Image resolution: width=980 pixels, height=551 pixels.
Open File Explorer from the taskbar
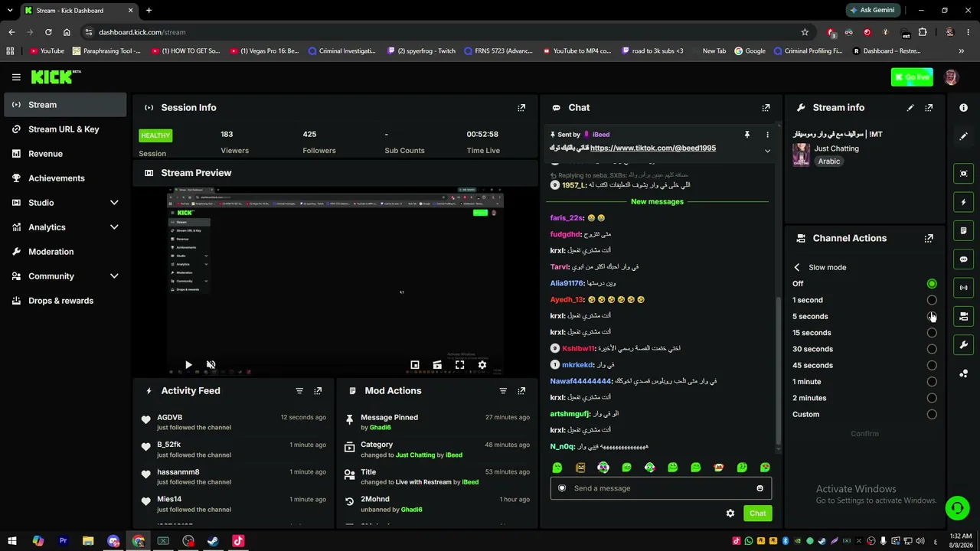click(x=88, y=541)
